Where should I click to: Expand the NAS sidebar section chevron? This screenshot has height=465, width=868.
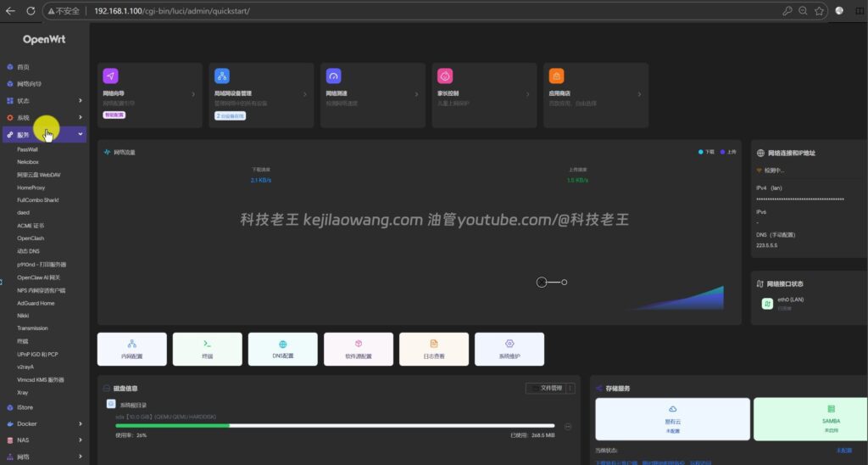click(81, 440)
